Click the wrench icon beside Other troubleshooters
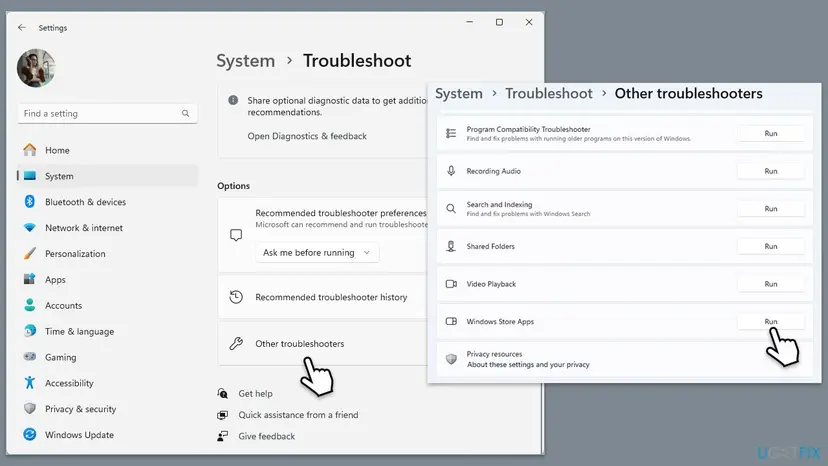Viewport: 828px width, 466px height. coord(236,343)
